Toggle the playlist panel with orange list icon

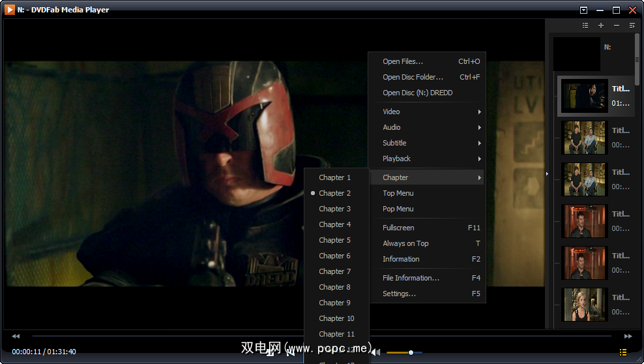(x=623, y=352)
